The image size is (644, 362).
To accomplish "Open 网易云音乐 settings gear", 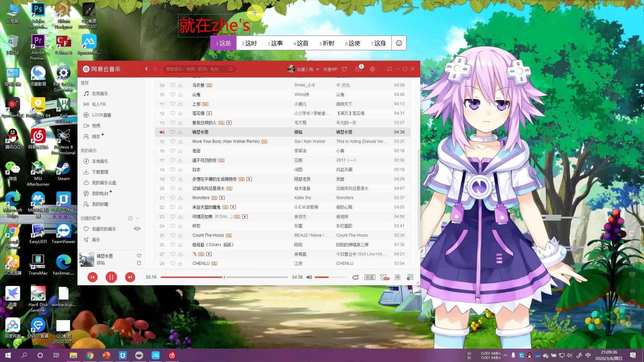I will pyautogui.click(x=372, y=68).
